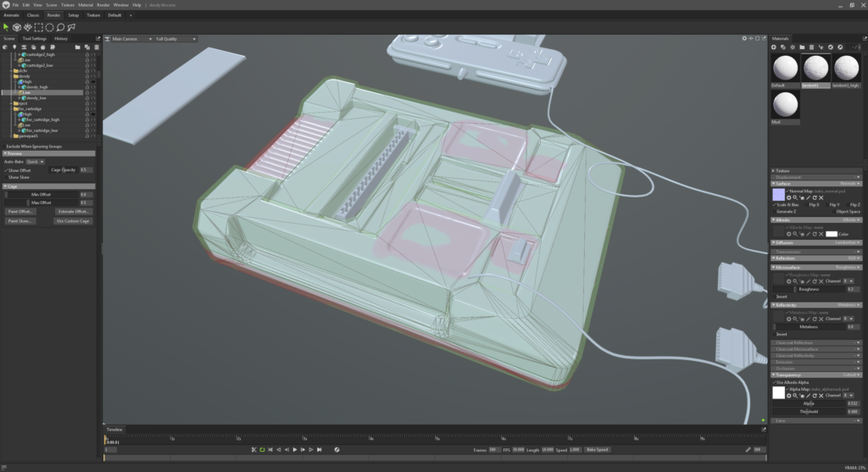Open the Transparency Cutout dropdown
Image resolution: width=868 pixels, height=472 pixels.
pos(851,375)
